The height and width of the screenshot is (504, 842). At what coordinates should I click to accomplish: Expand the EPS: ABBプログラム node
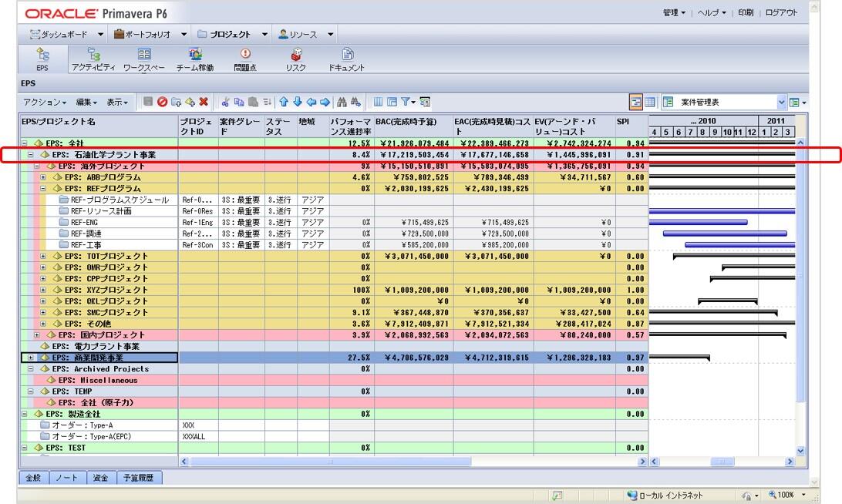point(43,177)
